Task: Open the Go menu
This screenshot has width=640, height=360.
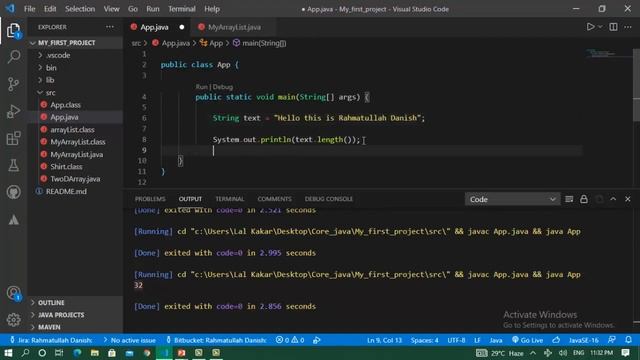Action: pos(133,9)
